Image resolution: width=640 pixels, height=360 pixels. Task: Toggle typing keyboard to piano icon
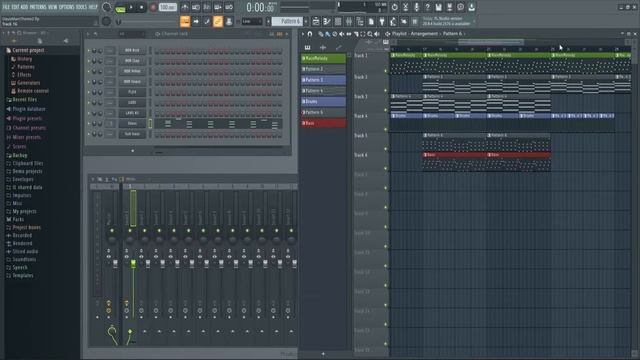pos(185,21)
